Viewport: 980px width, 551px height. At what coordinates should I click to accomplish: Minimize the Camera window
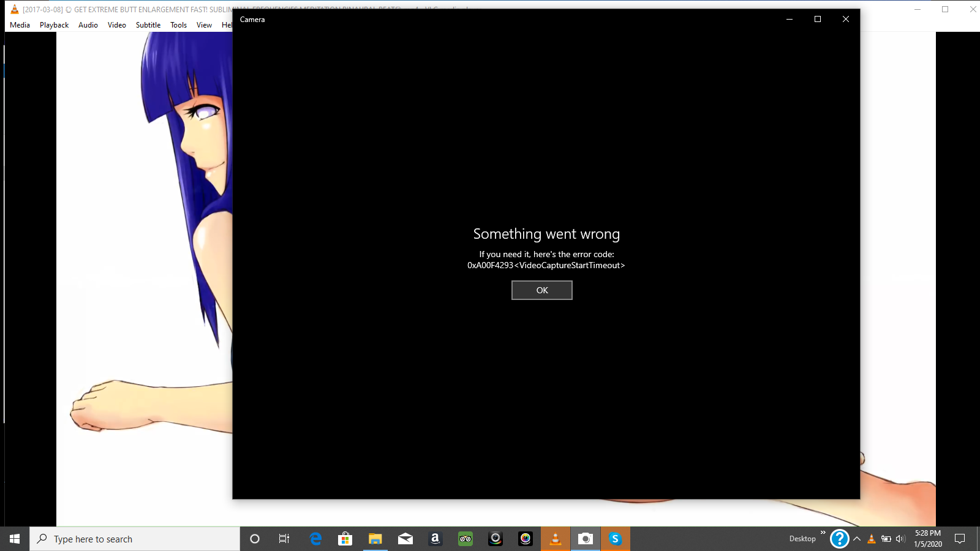(790, 19)
